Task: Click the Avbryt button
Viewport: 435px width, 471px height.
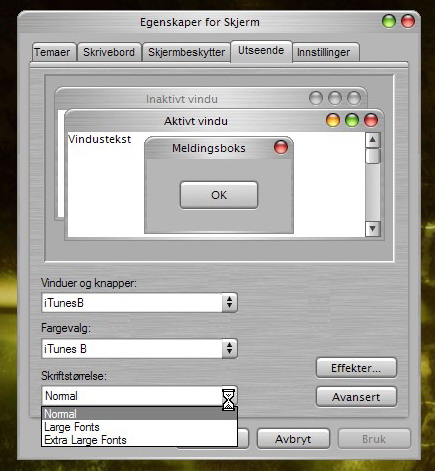Action: [x=293, y=439]
